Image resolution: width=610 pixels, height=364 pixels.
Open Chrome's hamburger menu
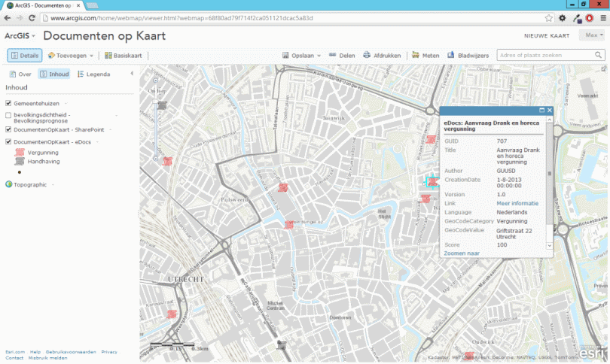point(603,18)
